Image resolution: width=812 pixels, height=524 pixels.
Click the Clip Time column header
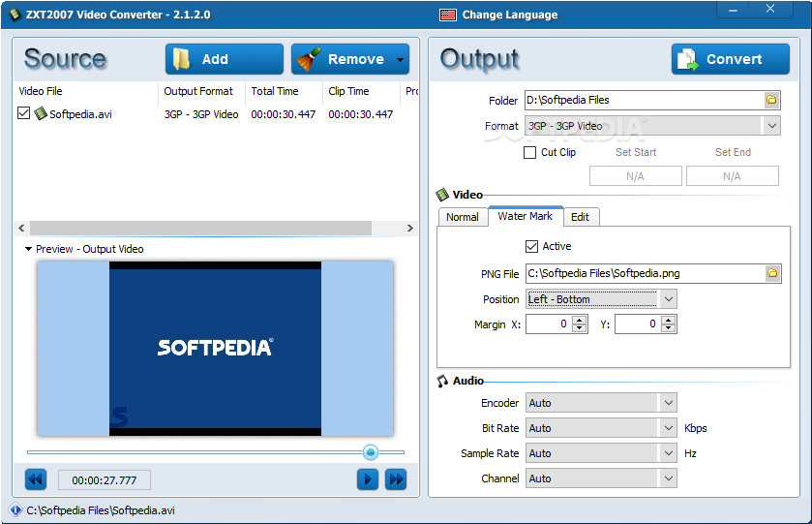348,91
